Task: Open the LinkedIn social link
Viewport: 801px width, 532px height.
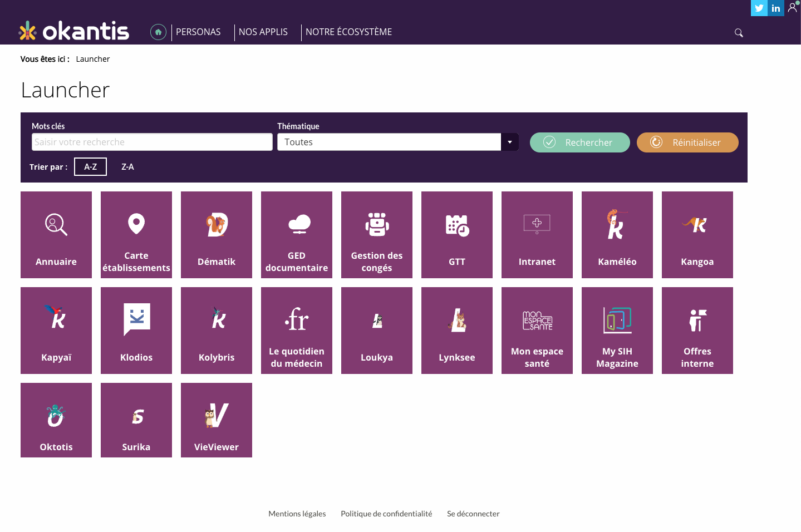Action: coord(776,8)
